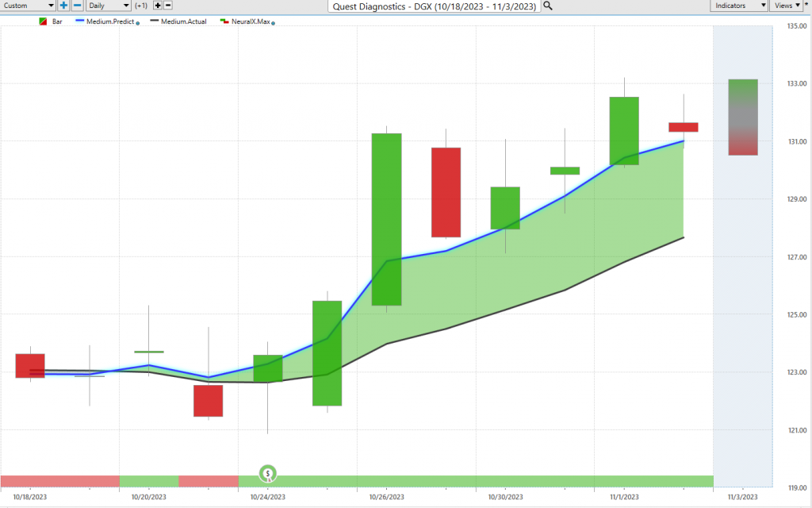Screen dimensions: 812x508
Task: Open the Views dropdown
Action: [787, 6]
